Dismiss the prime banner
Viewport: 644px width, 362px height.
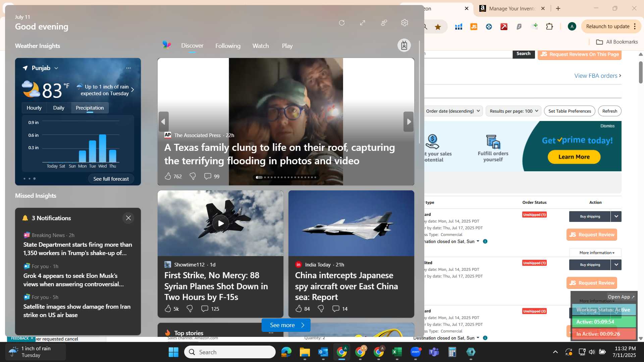coord(607,126)
